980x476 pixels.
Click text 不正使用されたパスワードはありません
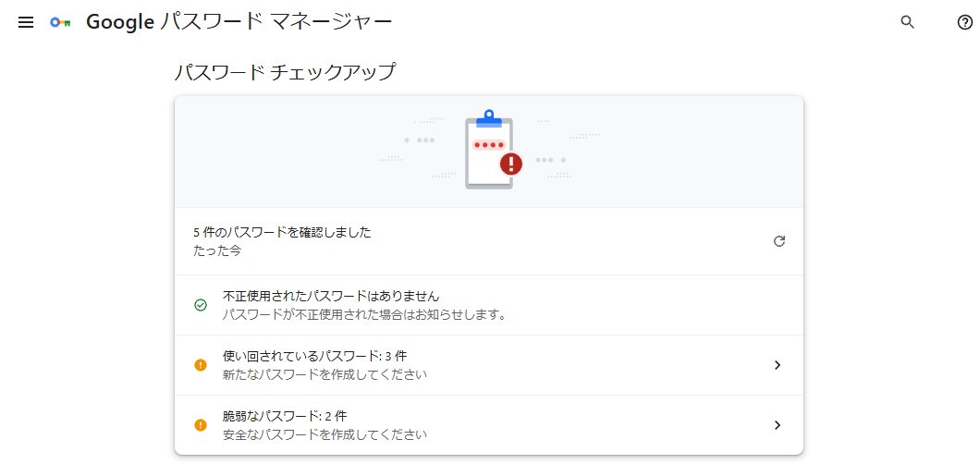pyautogui.click(x=331, y=296)
